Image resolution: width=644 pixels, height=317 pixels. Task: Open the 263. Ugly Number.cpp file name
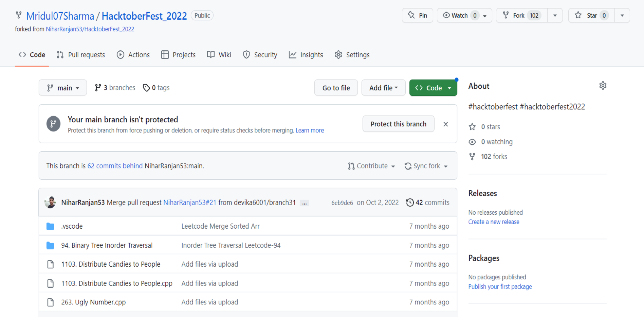point(93,302)
